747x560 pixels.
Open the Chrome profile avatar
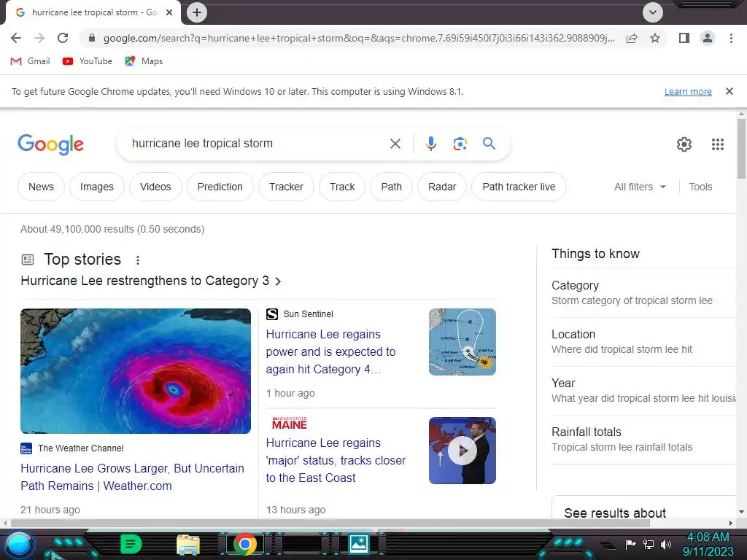pyautogui.click(x=708, y=38)
